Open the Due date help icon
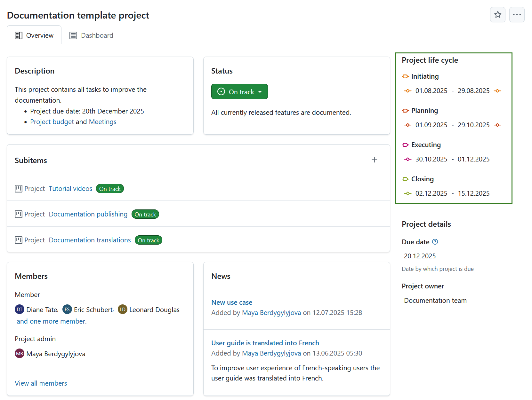Viewport: 532px width, 400px height. (435, 242)
